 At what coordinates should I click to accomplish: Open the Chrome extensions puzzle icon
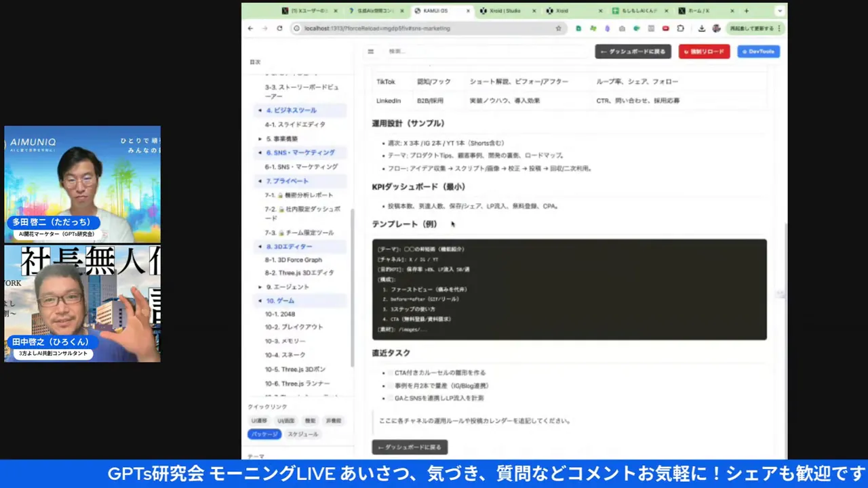[x=680, y=28]
